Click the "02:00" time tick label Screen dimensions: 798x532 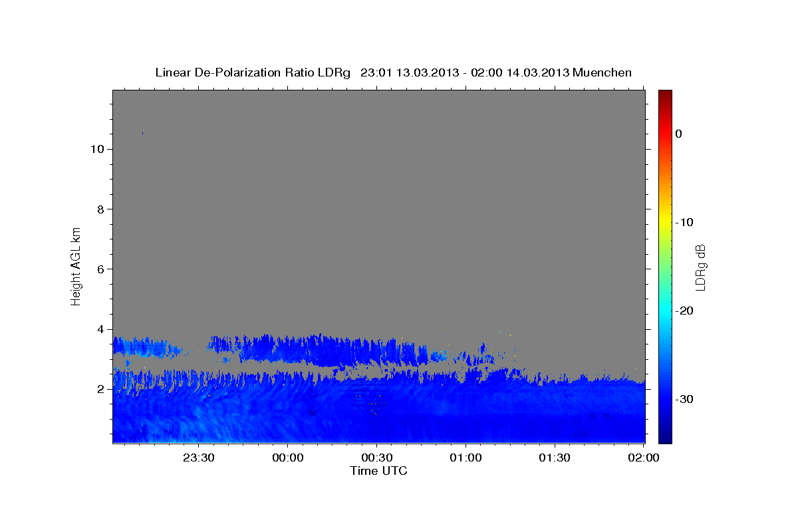pos(644,458)
